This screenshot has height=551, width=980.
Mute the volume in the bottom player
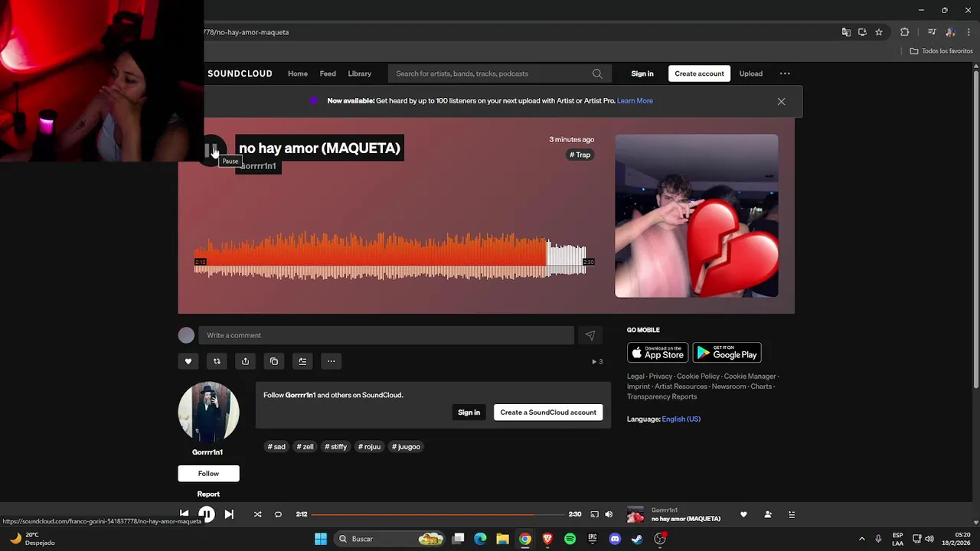(609, 514)
